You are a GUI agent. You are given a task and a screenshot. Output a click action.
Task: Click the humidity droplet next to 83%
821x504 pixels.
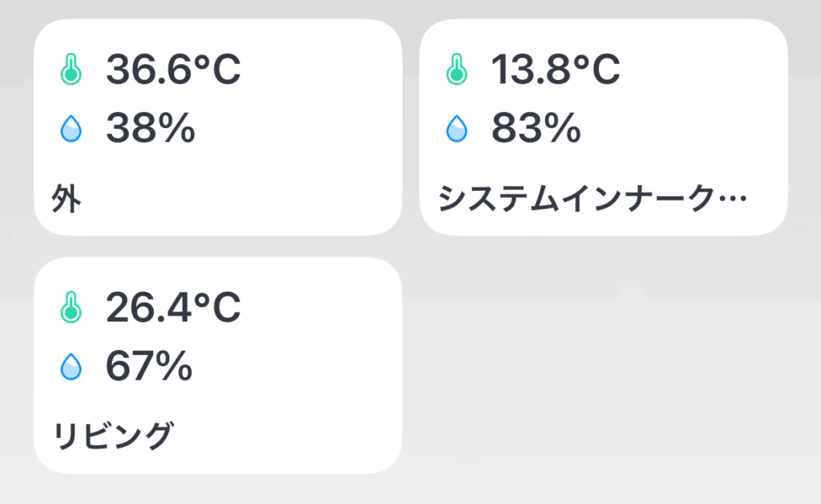456,129
